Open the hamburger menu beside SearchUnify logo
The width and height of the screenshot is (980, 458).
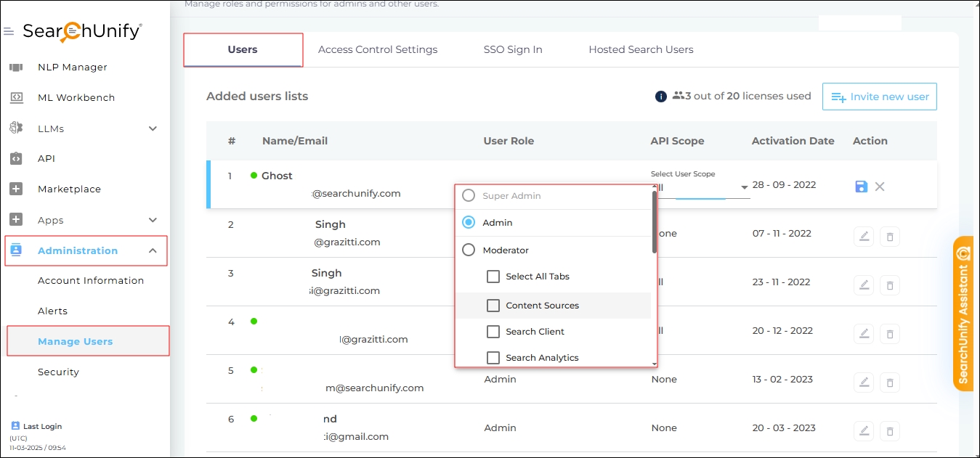(x=9, y=32)
